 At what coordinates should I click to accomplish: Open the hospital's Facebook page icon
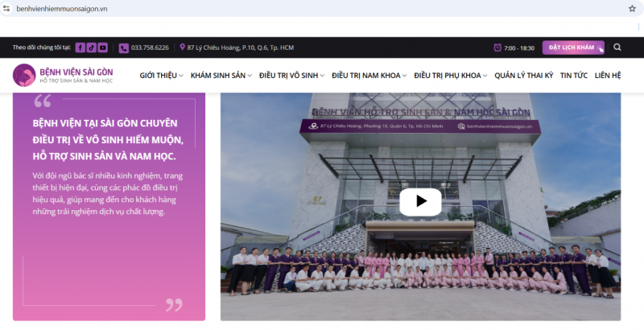coord(80,47)
